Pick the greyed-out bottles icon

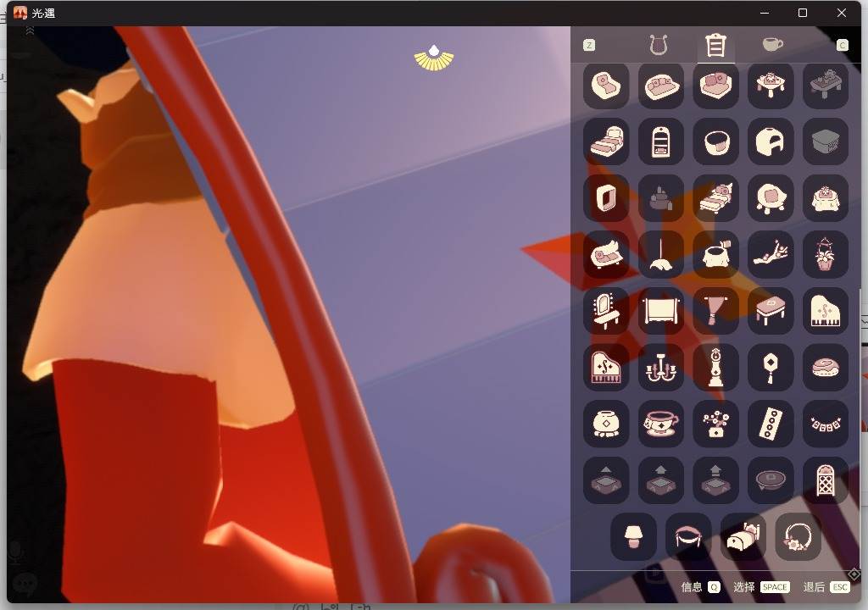click(661, 198)
